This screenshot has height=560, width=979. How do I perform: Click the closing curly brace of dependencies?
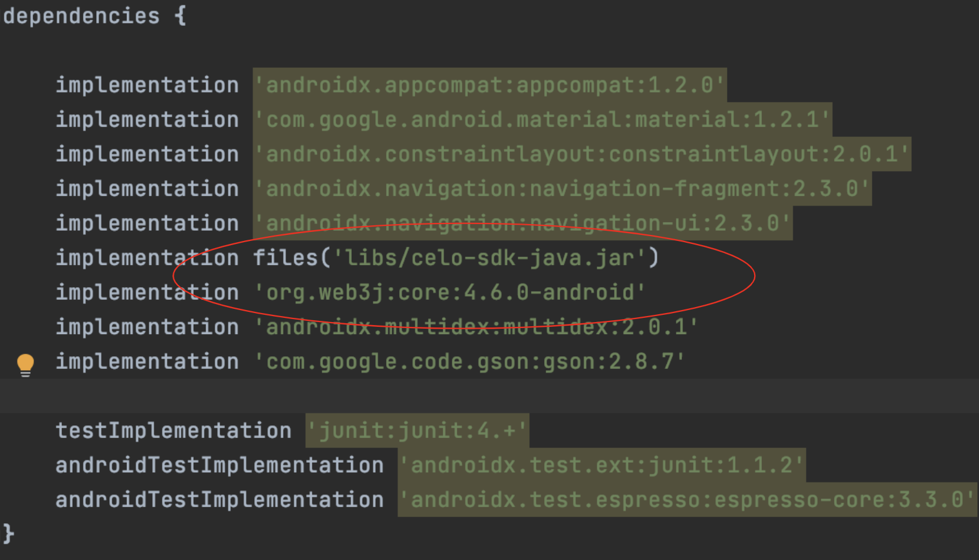coord(8,534)
